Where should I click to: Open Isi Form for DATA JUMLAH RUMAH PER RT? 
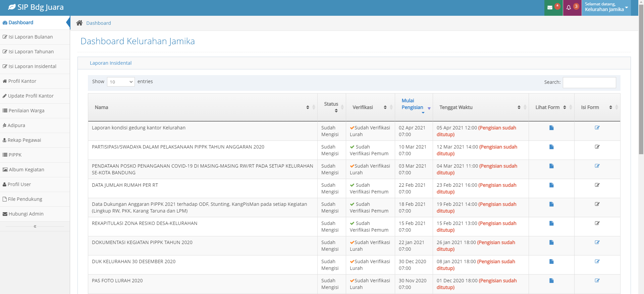click(x=597, y=185)
